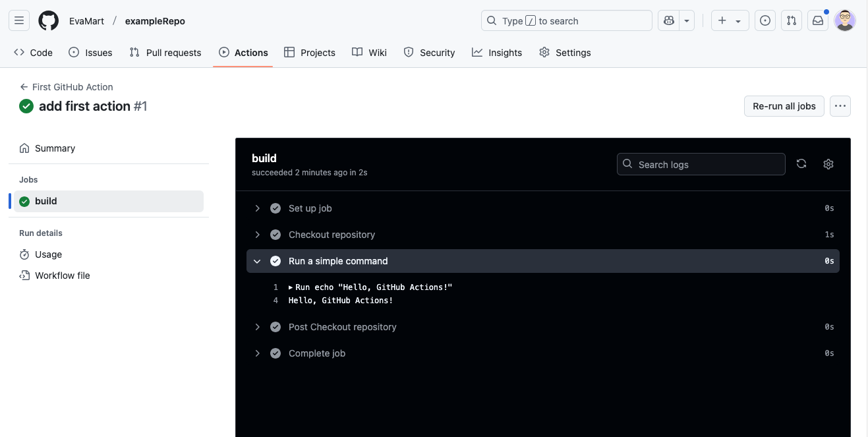Viewport: 868px width, 437px height.
Task: Collapse the Run a simple command step
Action: 257,260
